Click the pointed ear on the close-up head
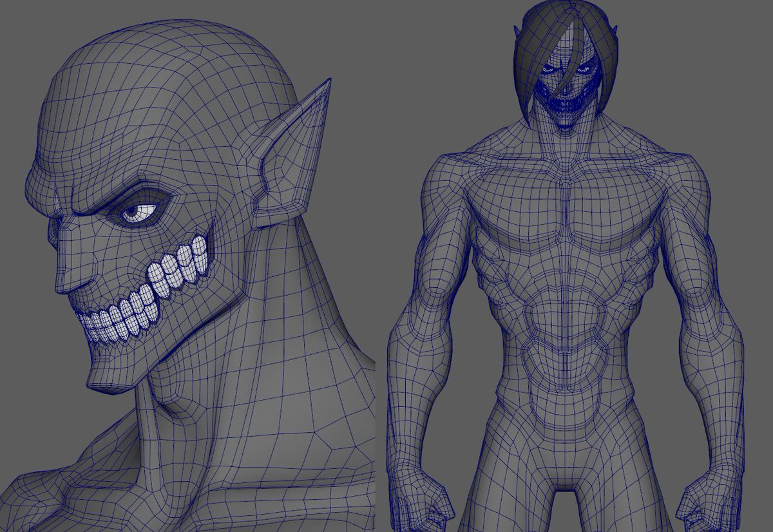Viewport: 773px width, 532px height. [291, 155]
